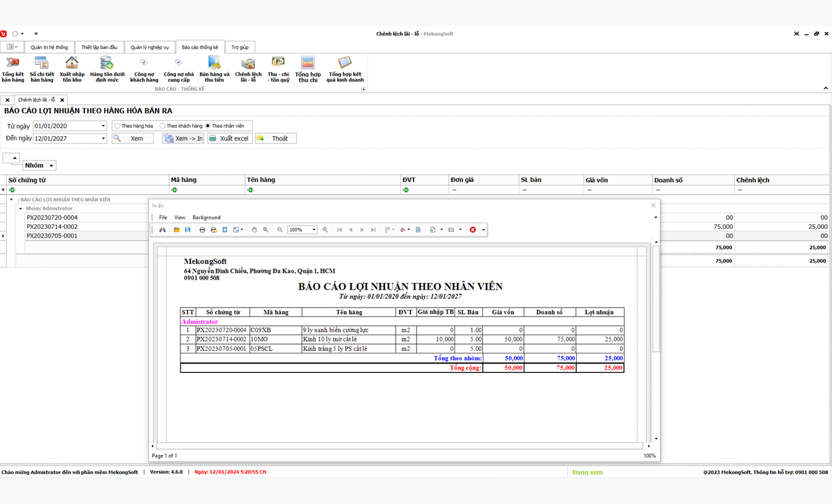The height and width of the screenshot is (504, 832).
Task: Select the PX20230714-0002 grid row
Action: (52, 227)
